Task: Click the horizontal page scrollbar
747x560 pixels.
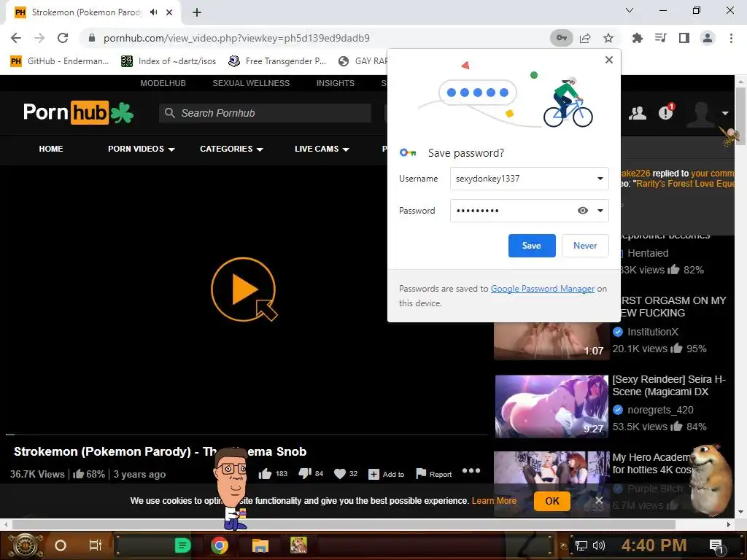Action: click(x=344, y=525)
